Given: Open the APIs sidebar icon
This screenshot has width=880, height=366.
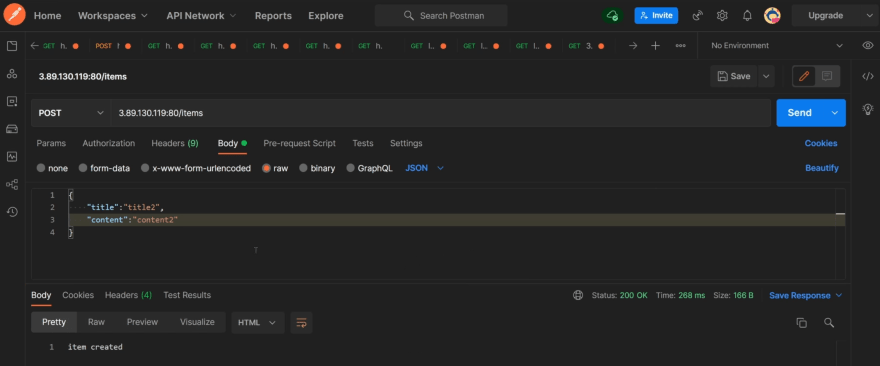Looking at the screenshot, I should point(12,74).
